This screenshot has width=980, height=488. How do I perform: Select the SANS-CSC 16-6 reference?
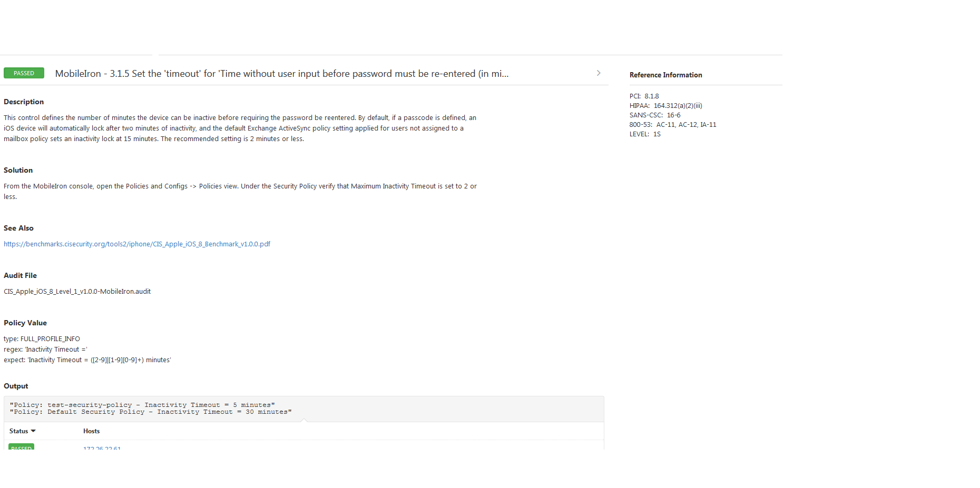[654, 115]
